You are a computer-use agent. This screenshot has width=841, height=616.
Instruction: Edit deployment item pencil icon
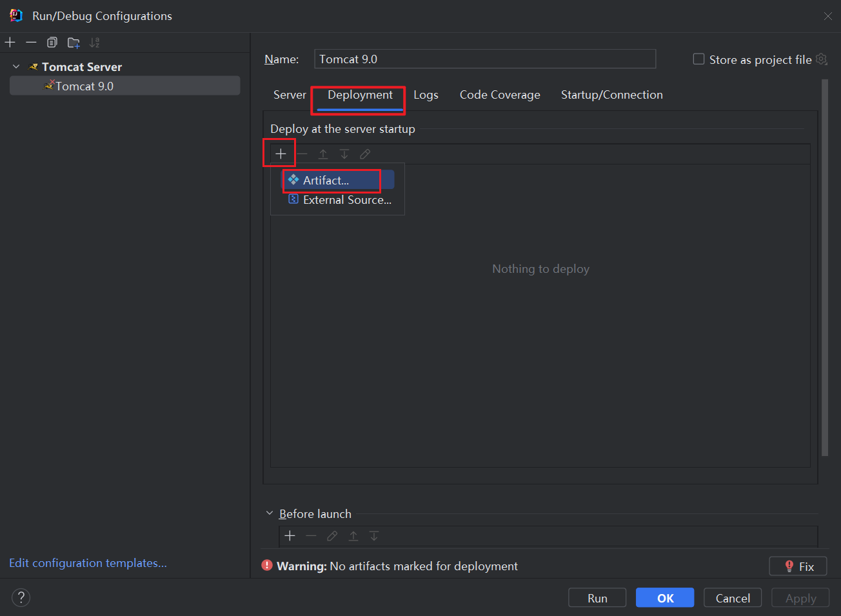tap(365, 154)
